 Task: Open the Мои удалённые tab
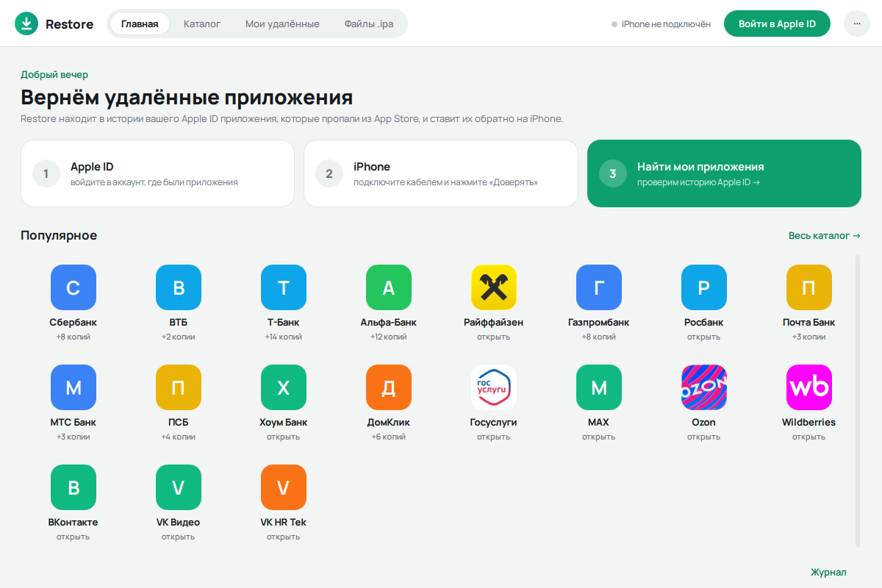click(282, 24)
